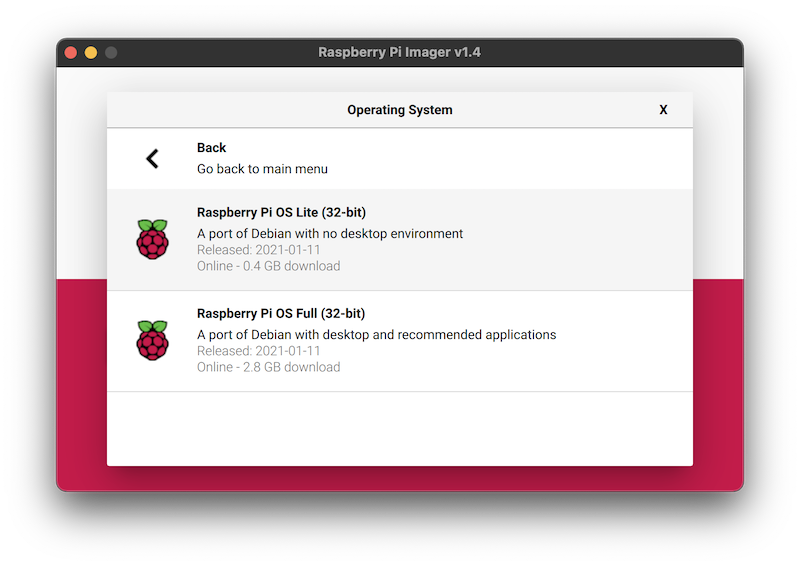
Task: Close the Operating System dialog with X
Action: (x=663, y=110)
